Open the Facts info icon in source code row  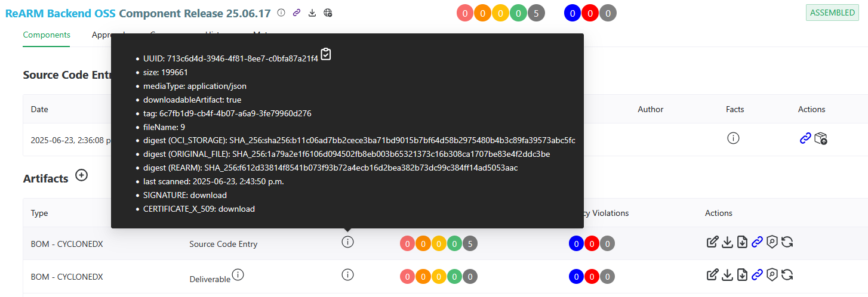coord(733,138)
